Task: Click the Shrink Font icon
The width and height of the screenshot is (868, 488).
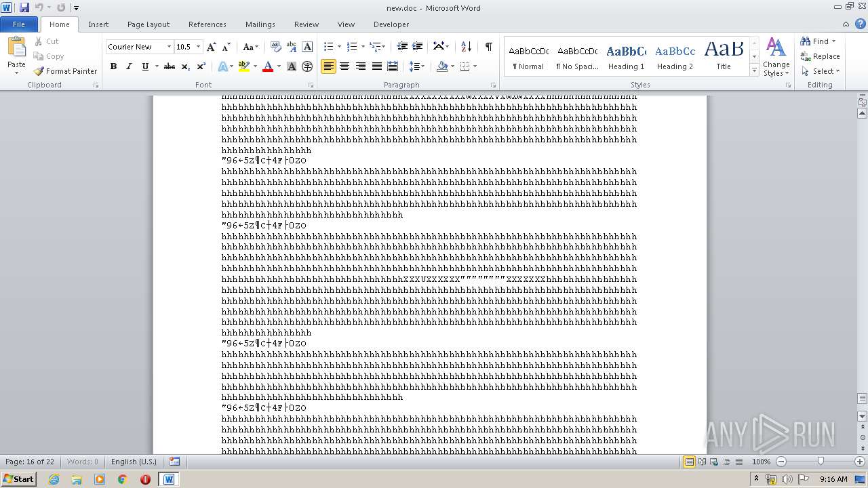Action: (226, 47)
